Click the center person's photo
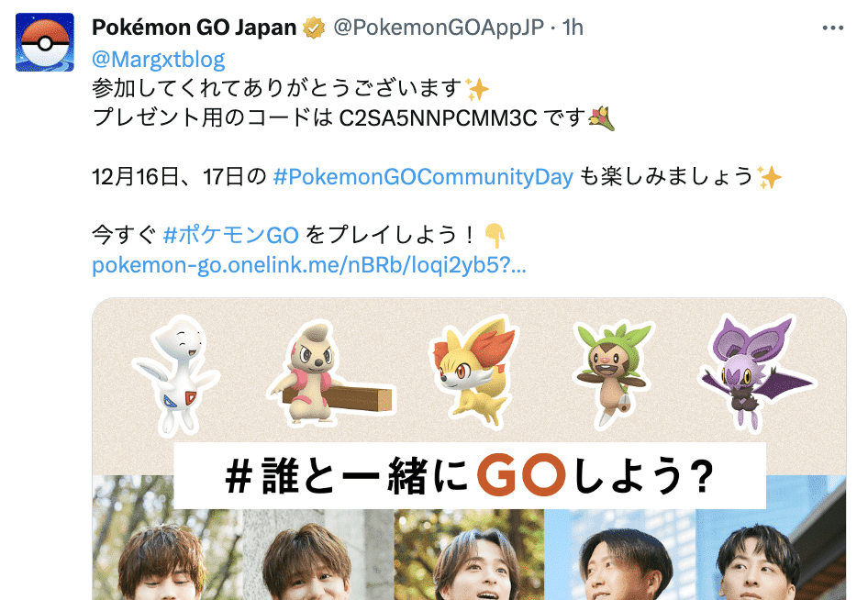The image size is (868, 600). tap(470, 553)
